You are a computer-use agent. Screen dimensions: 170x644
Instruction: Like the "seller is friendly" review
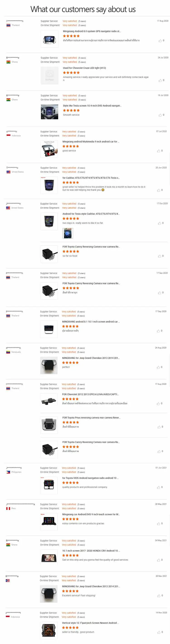click(159, 632)
